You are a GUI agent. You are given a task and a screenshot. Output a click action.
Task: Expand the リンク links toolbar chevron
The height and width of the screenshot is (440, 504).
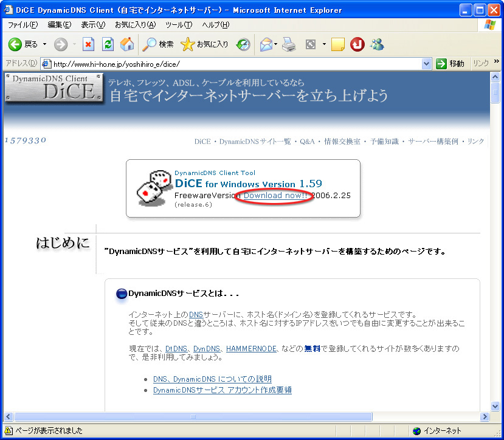click(497, 61)
